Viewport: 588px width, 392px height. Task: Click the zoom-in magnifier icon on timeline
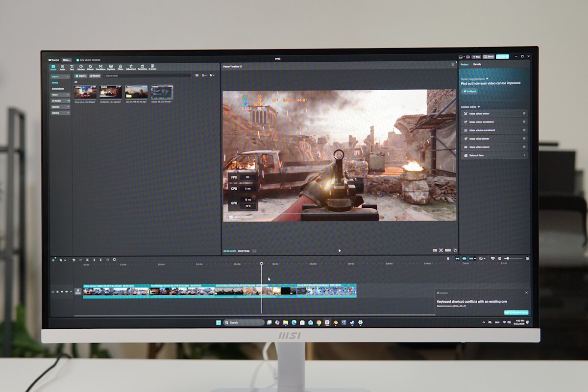pyautogui.click(x=527, y=258)
